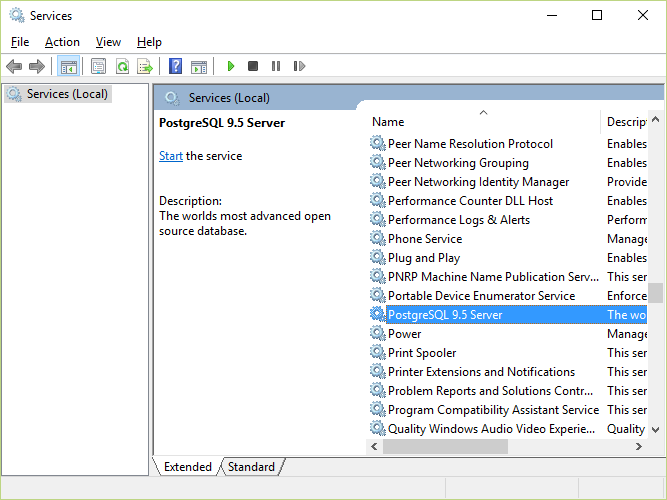Click vertical scrollbar up arrow

[x=656, y=120]
